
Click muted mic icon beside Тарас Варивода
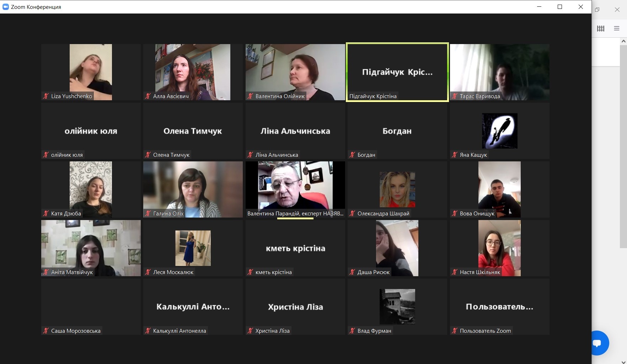coord(455,96)
